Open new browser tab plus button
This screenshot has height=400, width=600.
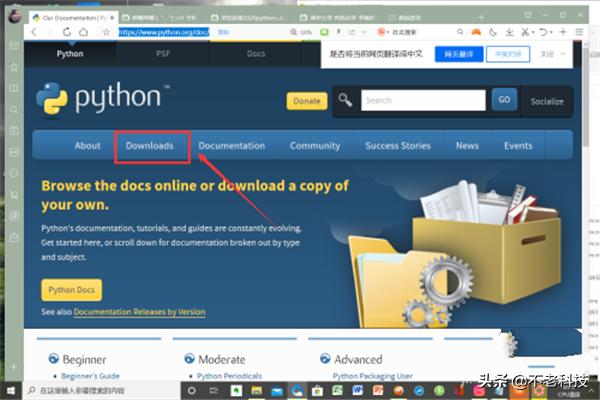pos(481,18)
